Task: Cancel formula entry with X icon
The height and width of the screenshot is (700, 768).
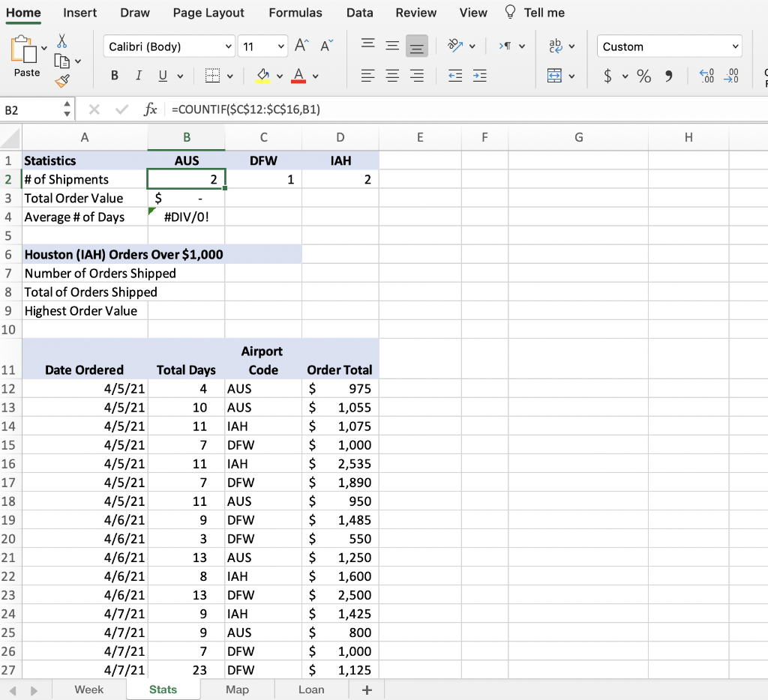Action: [94, 109]
